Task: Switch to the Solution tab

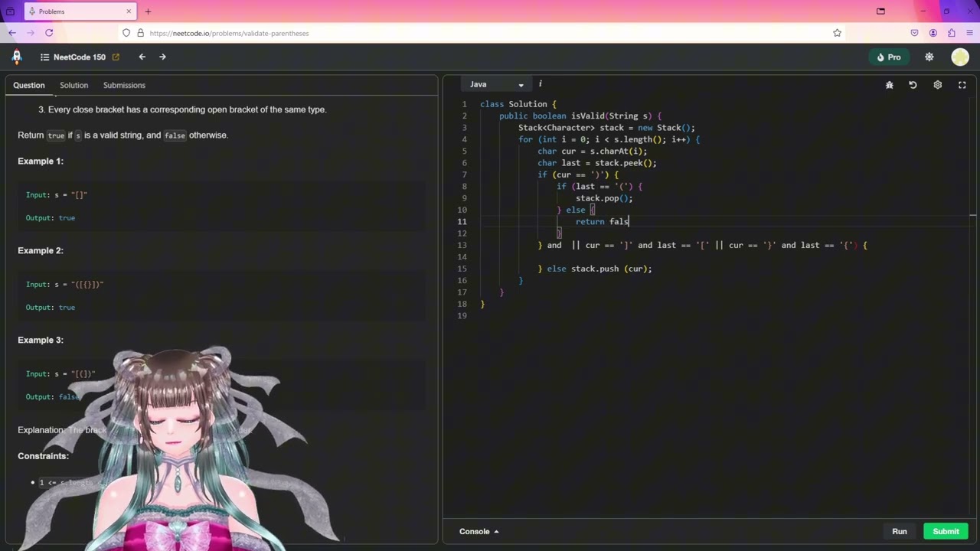Action: click(74, 85)
